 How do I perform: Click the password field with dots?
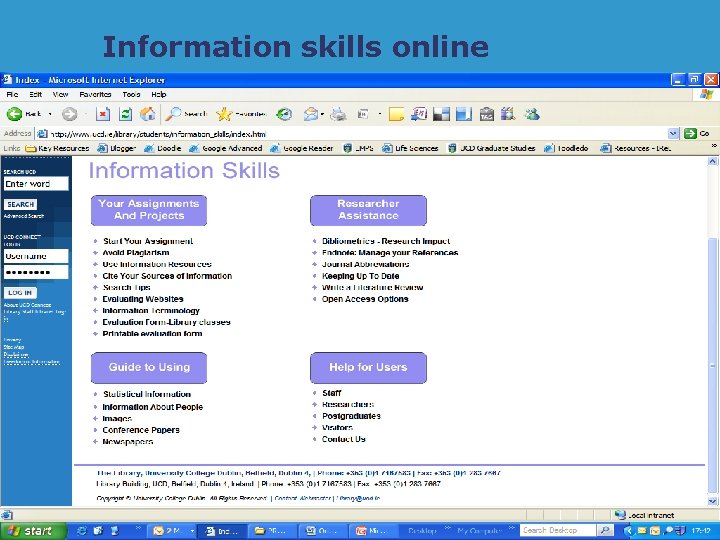36,272
